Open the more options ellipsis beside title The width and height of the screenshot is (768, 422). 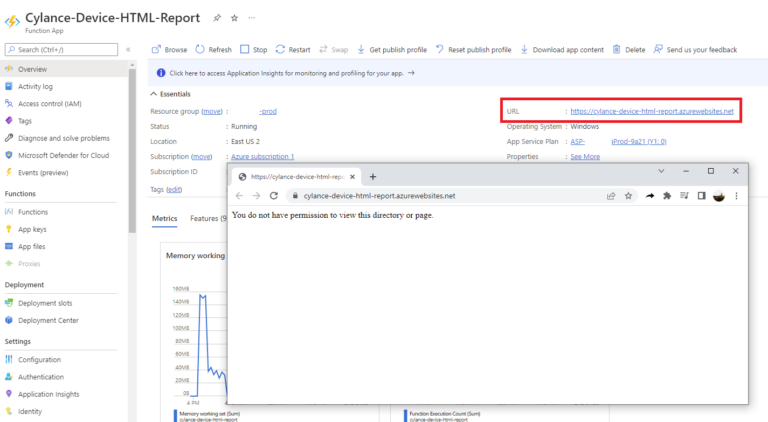pyautogui.click(x=251, y=18)
